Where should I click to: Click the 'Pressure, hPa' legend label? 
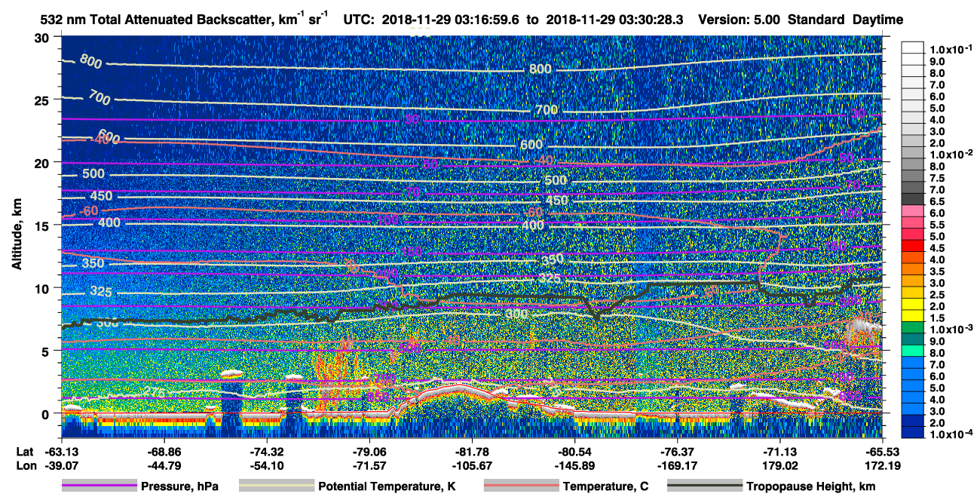[x=180, y=486]
